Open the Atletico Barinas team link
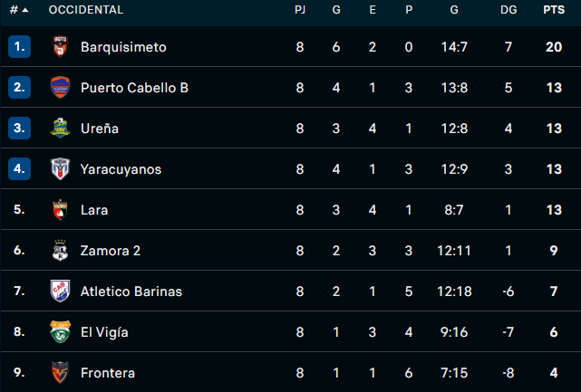 131,291
